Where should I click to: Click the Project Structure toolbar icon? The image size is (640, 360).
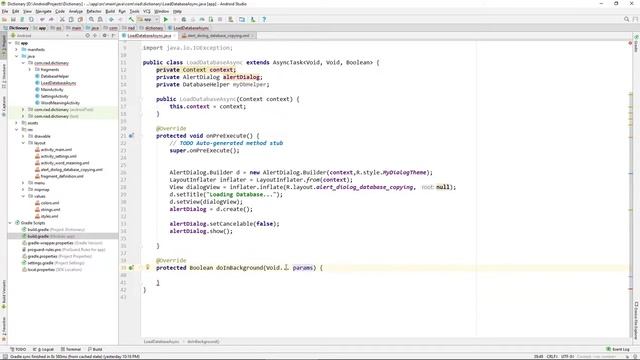242,19
